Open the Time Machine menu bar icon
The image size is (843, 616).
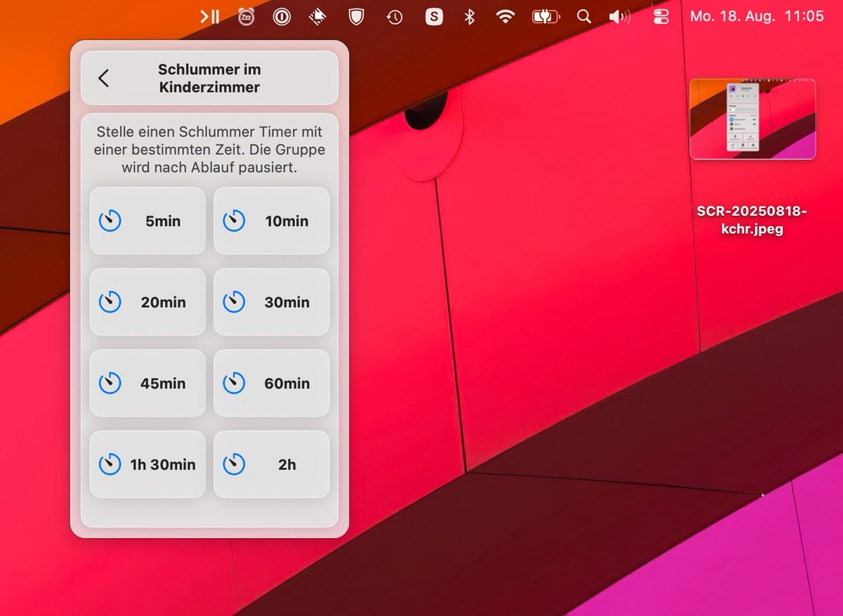click(395, 17)
